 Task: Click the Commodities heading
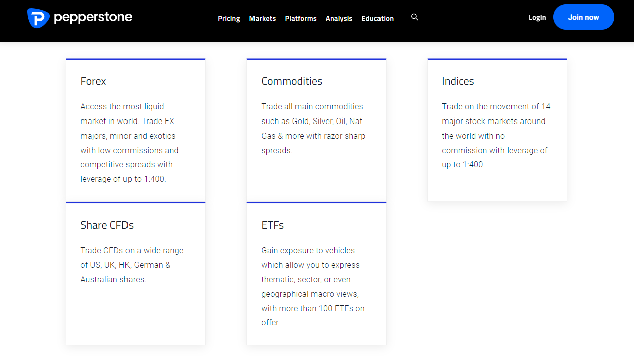point(292,81)
